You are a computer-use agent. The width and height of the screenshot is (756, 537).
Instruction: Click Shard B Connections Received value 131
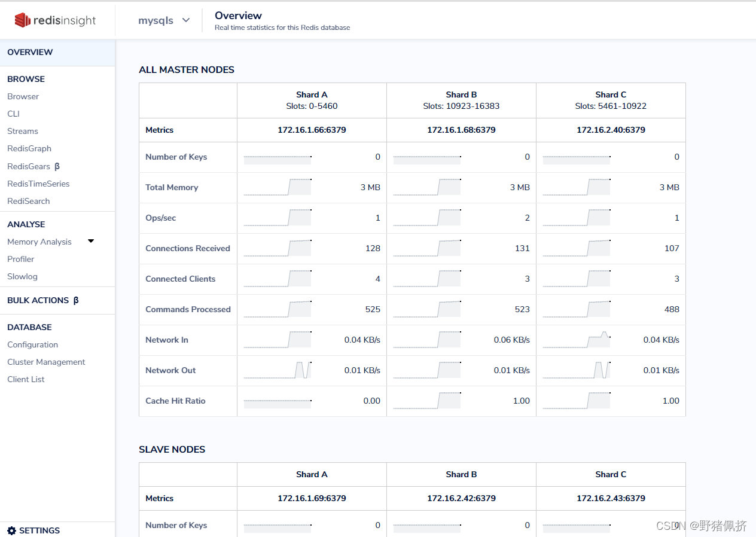pyautogui.click(x=522, y=248)
